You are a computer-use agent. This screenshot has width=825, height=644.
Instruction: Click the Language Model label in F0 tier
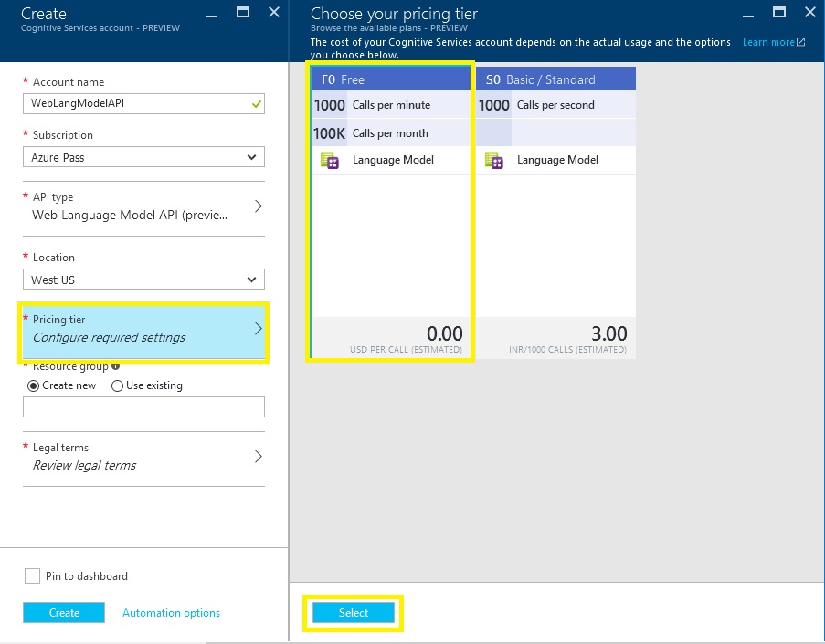coord(393,160)
